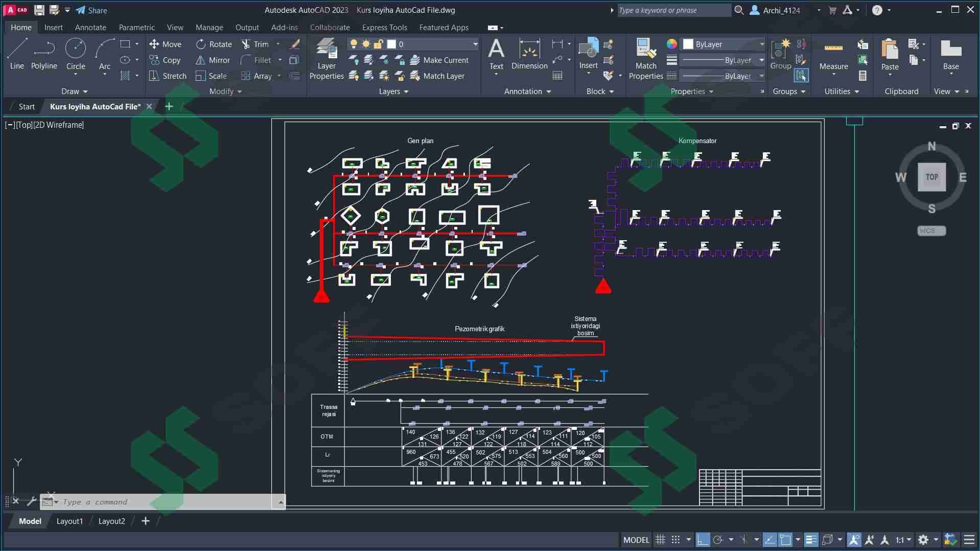Expand the Utilities panel dropdown
This screenshot has height=551, width=980.
(842, 91)
